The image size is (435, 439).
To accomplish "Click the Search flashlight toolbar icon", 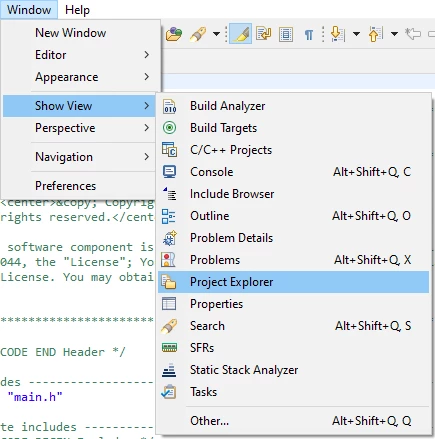I will [x=198, y=34].
